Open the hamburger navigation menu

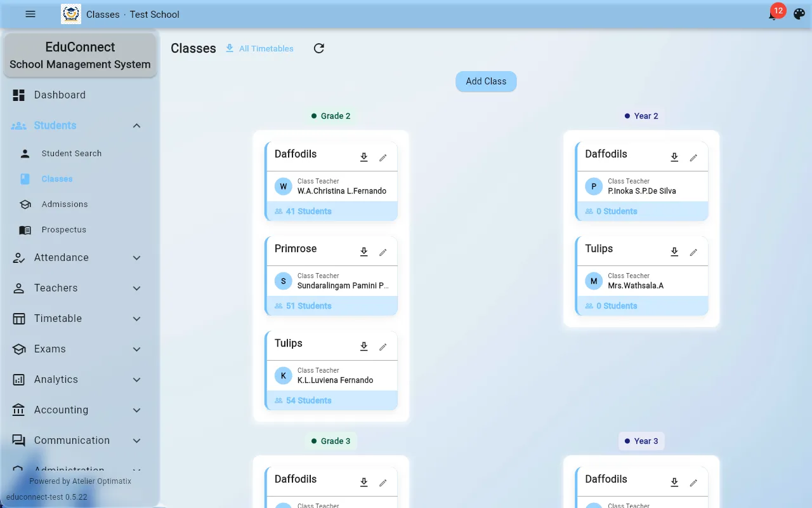point(30,14)
